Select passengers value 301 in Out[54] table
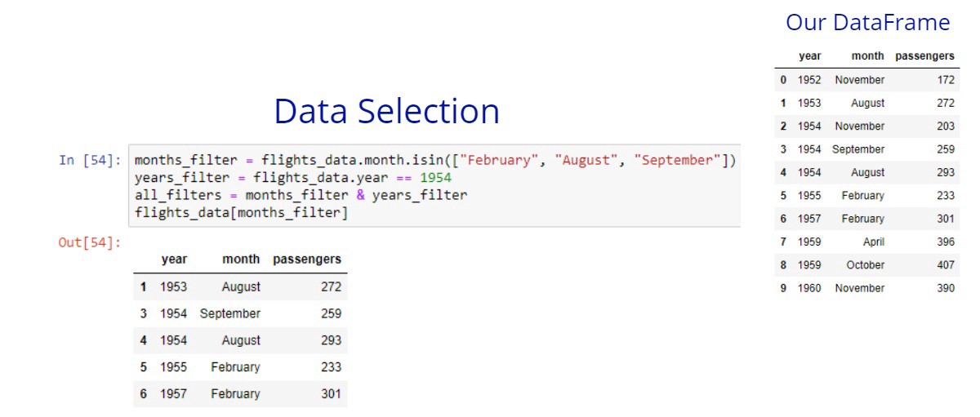The image size is (980, 417). click(x=331, y=394)
